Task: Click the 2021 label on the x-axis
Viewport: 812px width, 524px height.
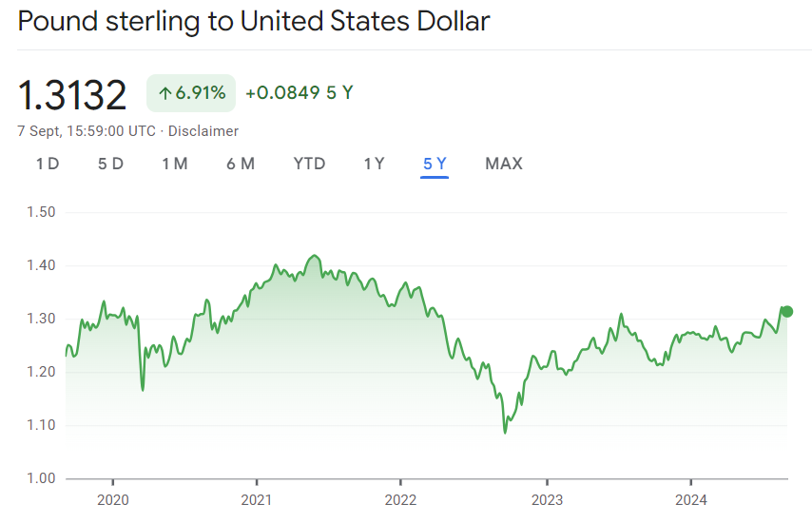Action: coord(257,499)
